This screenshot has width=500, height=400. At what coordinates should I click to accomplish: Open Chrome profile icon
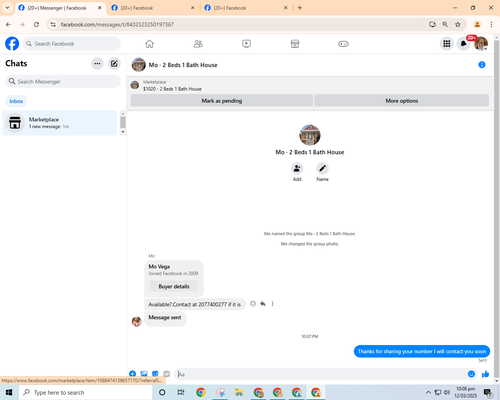477,24
